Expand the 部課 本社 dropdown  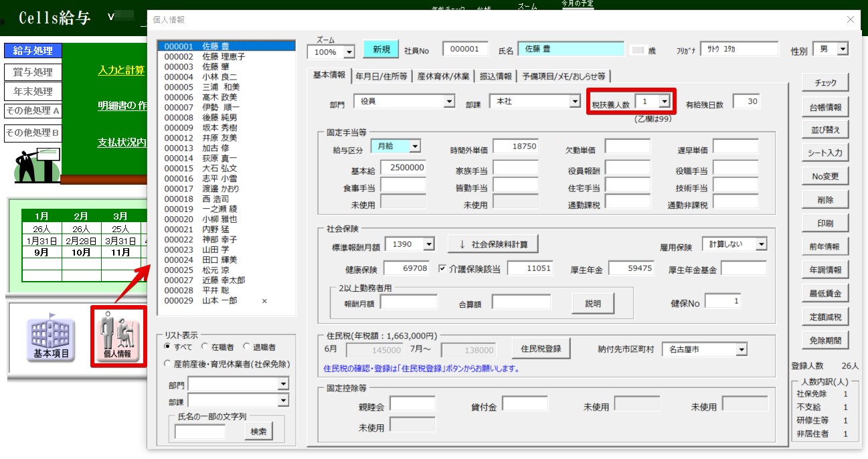[575, 102]
